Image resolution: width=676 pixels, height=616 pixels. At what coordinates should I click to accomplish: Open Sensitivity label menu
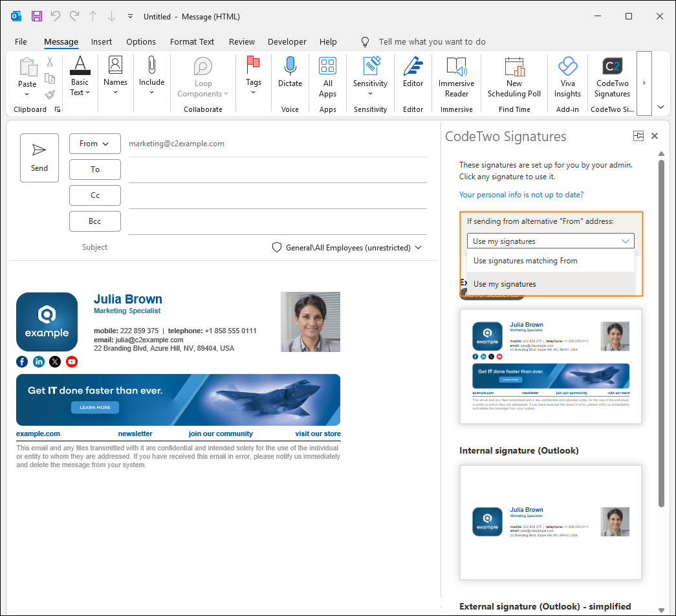point(370,76)
